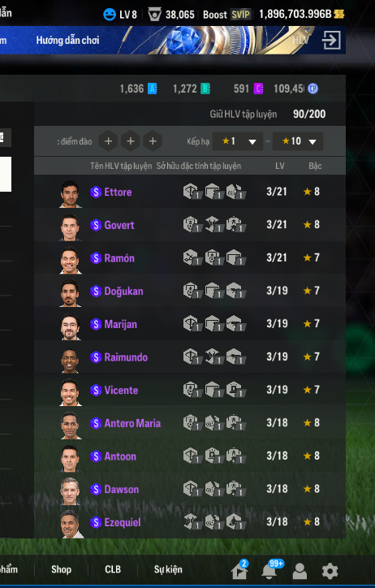Open the profile person icon

tap(300, 572)
